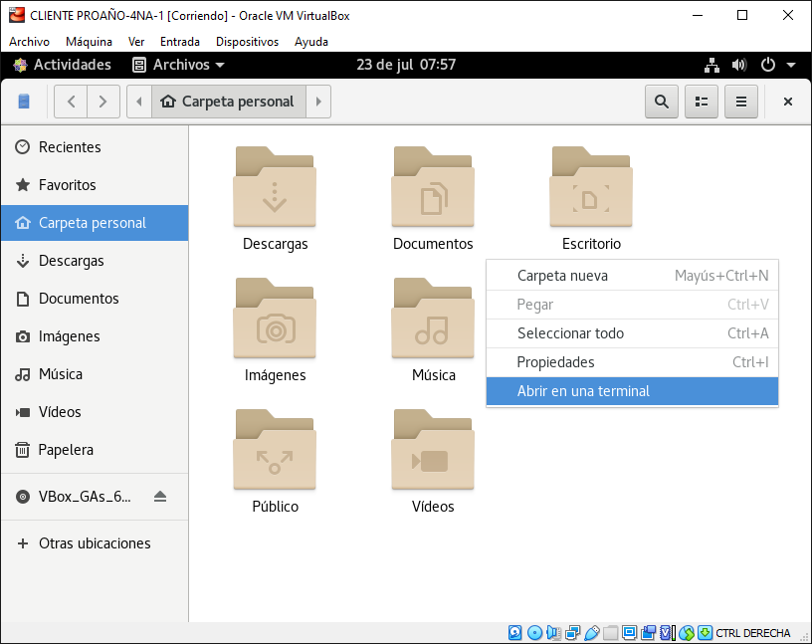Open the display settings status icon
Image resolution: width=812 pixels, height=644 pixels.
[x=630, y=633]
